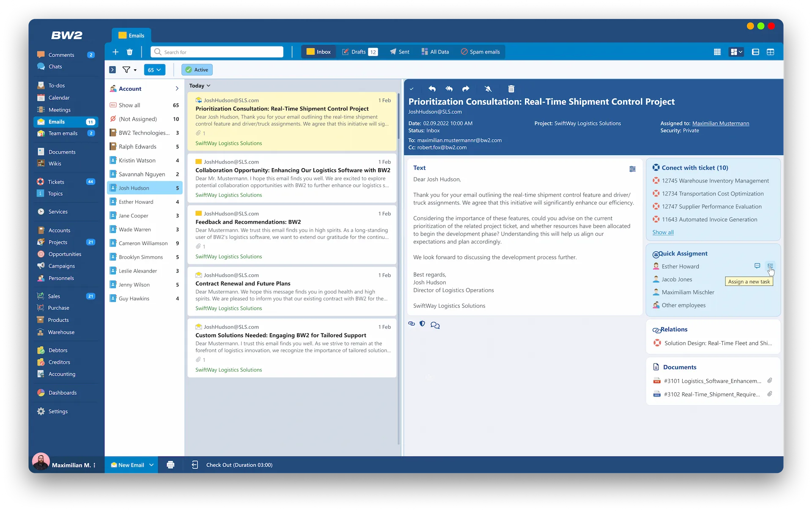812x511 pixels.
Task: Switch layout to the grid view icon
Action: [x=717, y=52]
